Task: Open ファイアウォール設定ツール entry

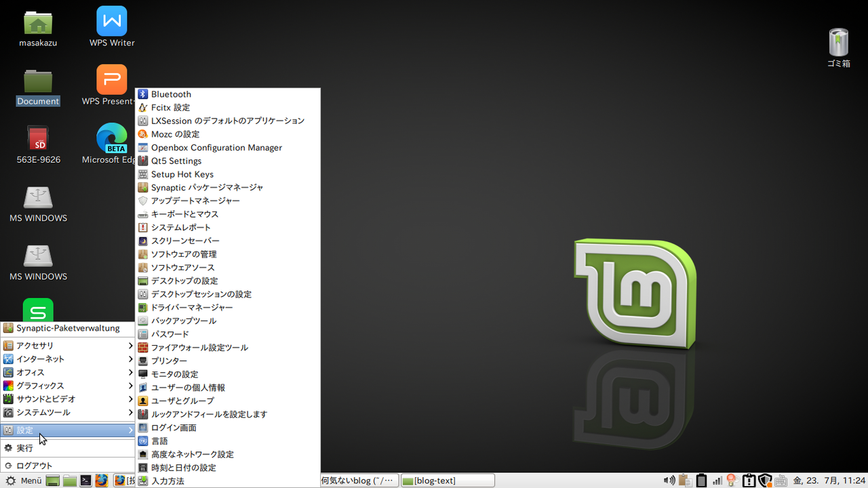Action: click(228, 348)
